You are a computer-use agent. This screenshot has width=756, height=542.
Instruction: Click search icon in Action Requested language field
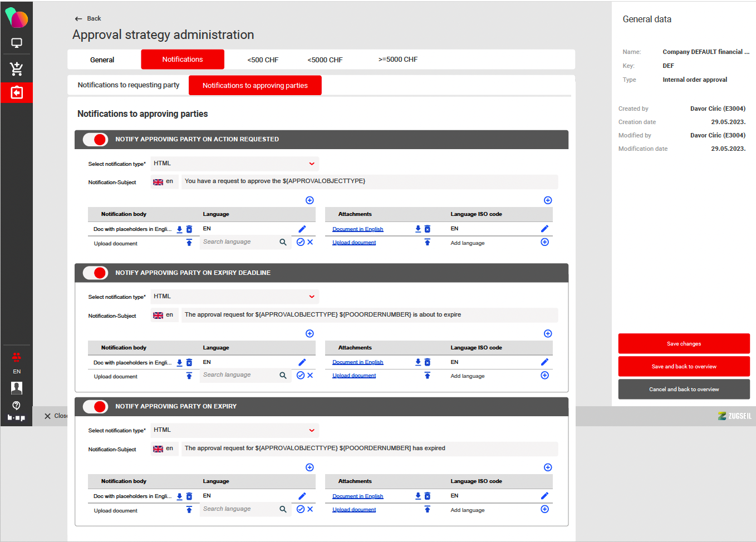coord(283,242)
